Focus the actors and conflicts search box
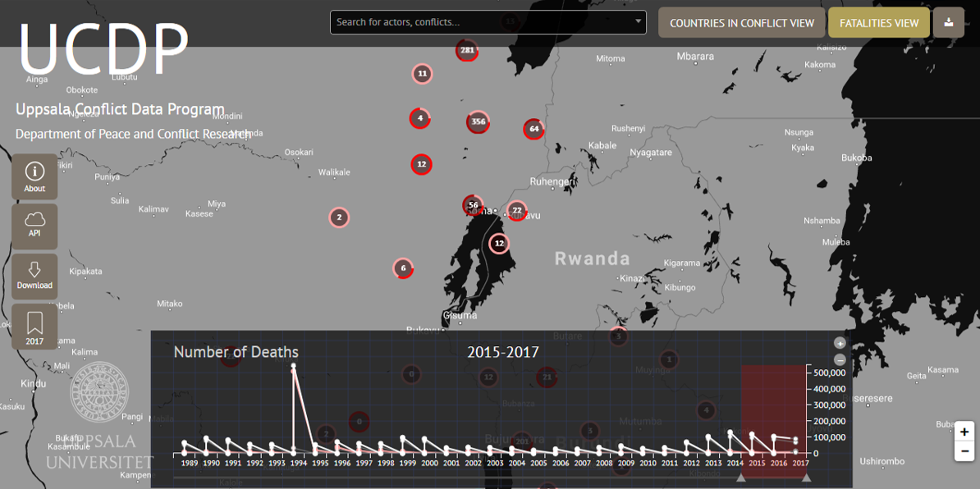Image resolution: width=980 pixels, height=489 pixels. [x=488, y=22]
